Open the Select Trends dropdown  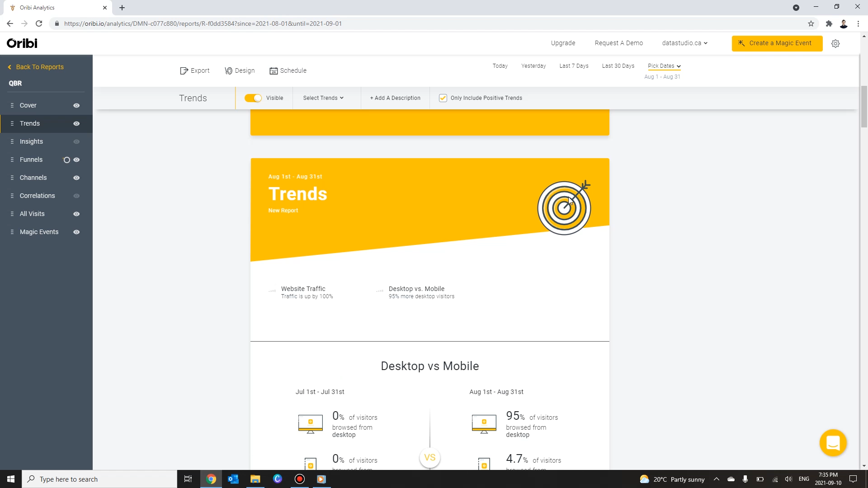tap(323, 98)
